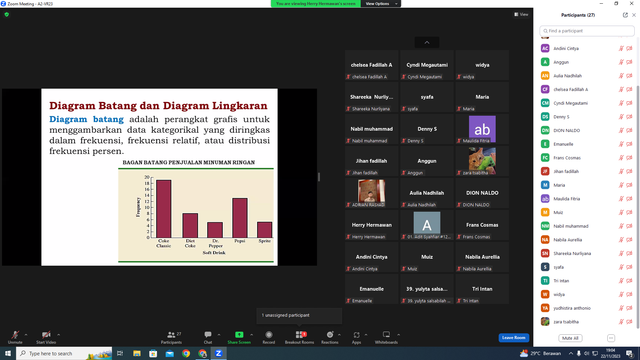This screenshot has width=640, height=360.
Task: Click muted mic icon for Emanuelle row
Action: pyautogui.click(x=621, y=144)
